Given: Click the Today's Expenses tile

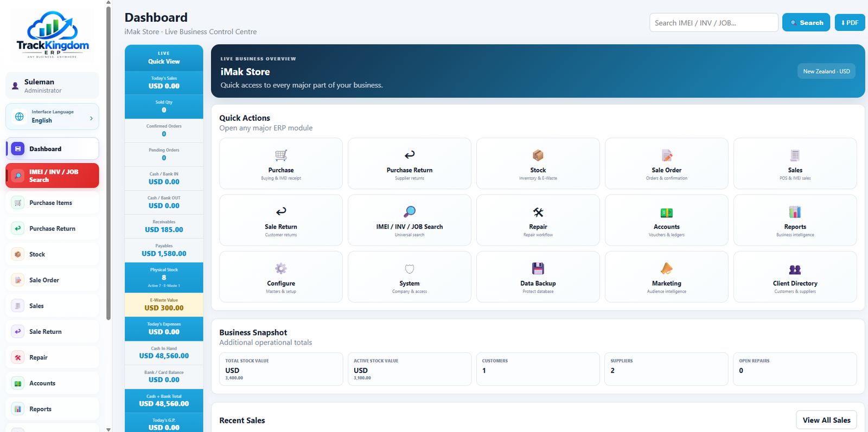Looking at the screenshot, I should coord(164,328).
